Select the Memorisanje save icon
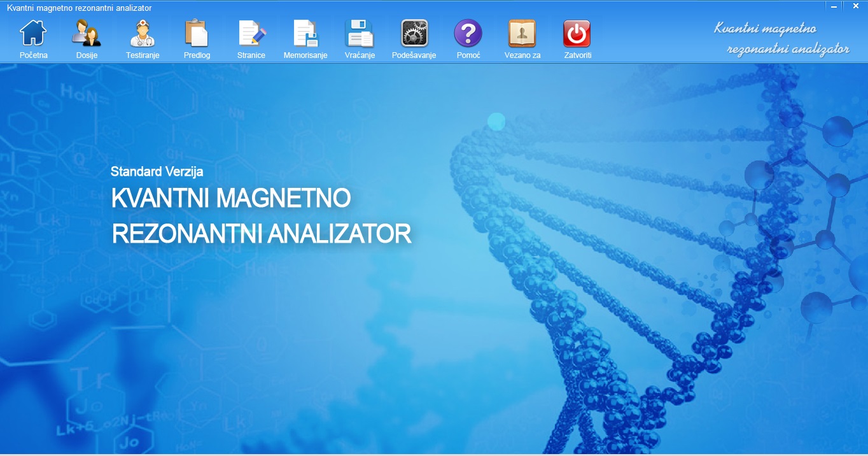 click(305, 33)
